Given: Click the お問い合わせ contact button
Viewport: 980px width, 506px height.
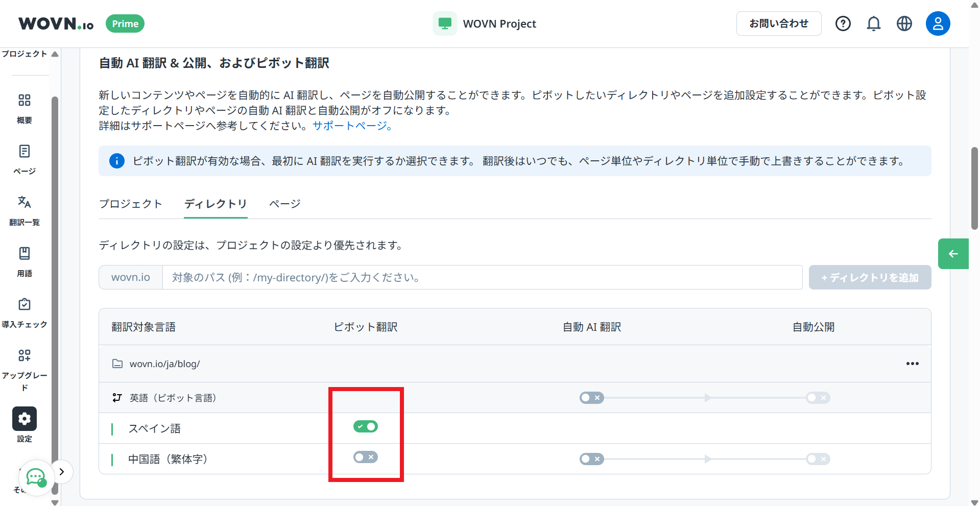Looking at the screenshot, I should [x=778, y=23].
